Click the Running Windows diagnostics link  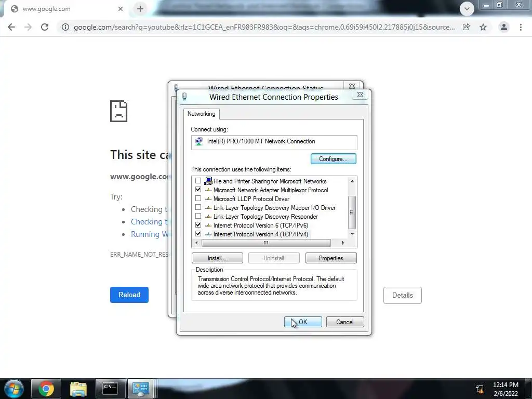point(150,234)
